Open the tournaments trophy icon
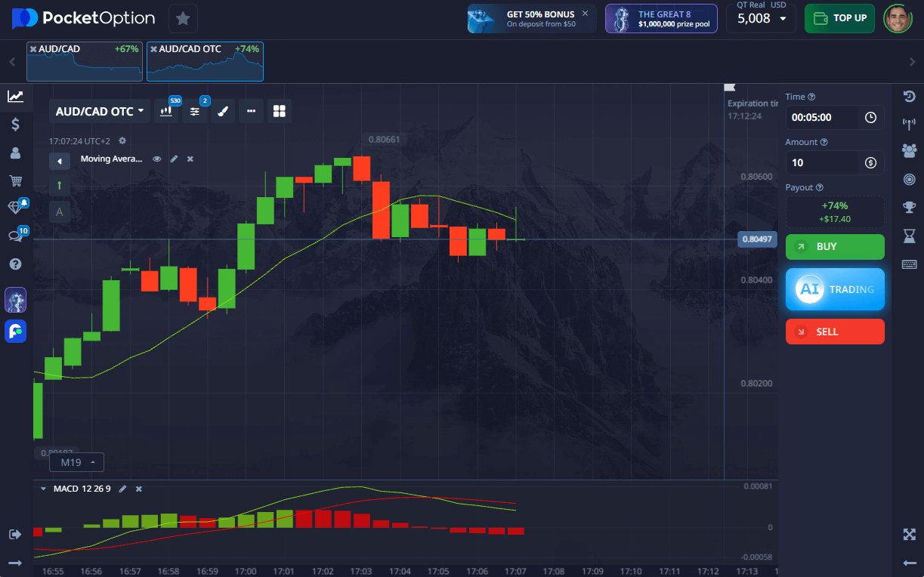The width and height of the screenshot is (924, 577). click(909, 207)
